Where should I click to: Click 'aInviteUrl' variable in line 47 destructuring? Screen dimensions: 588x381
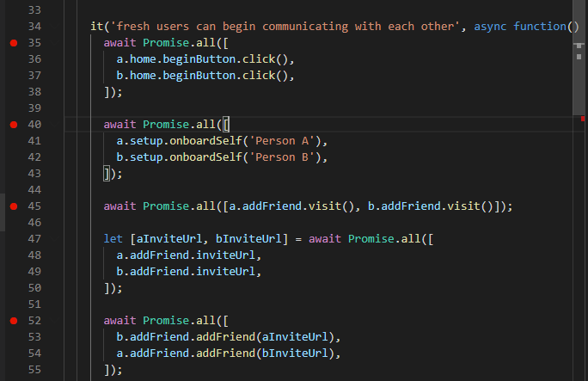(169, 239)
